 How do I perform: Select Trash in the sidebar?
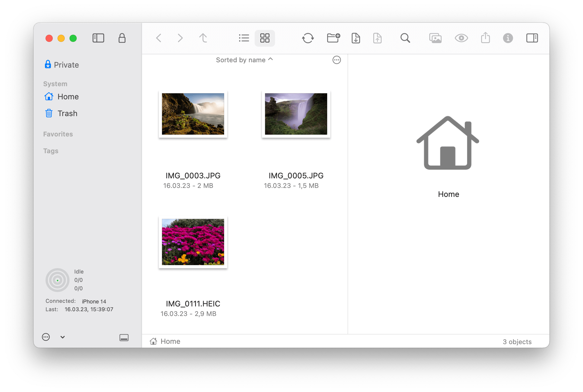coord(67,113)
